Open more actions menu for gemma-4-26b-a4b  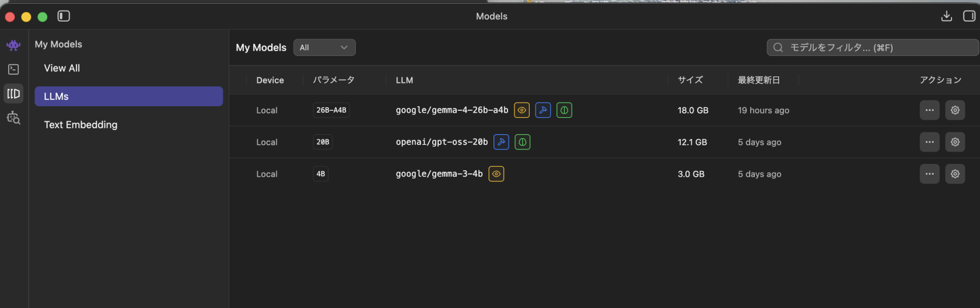pyautogui.click(x=929, y=110)
